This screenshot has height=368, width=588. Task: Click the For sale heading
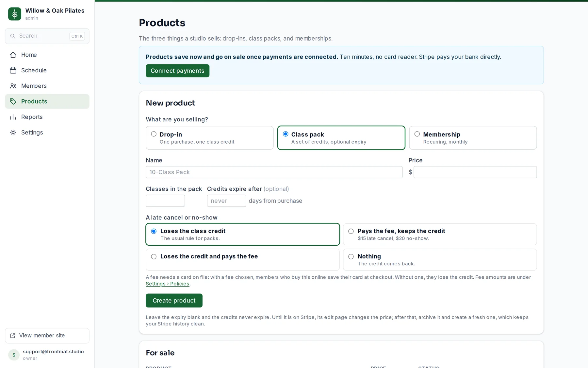click(x=160, y=353)
